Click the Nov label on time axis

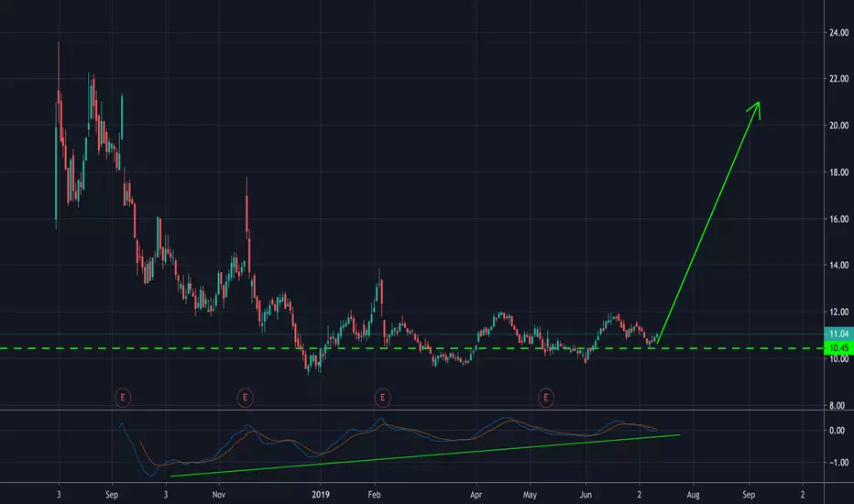219,495
